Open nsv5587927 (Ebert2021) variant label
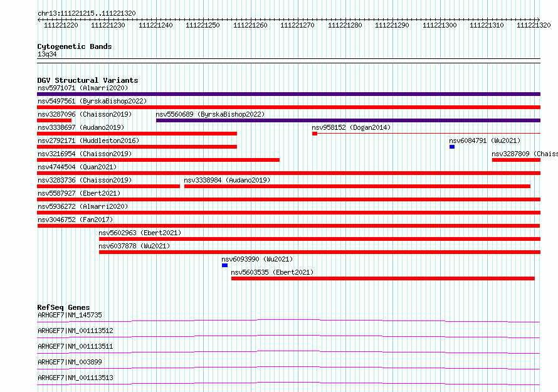 click(x=79, y=193)
